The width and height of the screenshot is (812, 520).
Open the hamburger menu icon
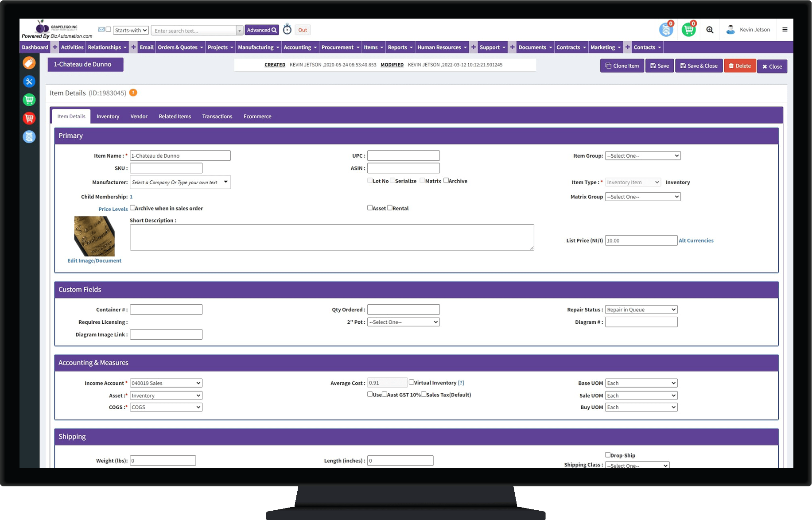(x=785, y=30)
